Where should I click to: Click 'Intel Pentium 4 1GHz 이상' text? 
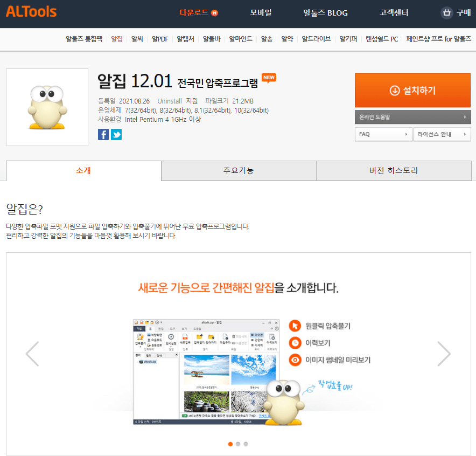163,120
